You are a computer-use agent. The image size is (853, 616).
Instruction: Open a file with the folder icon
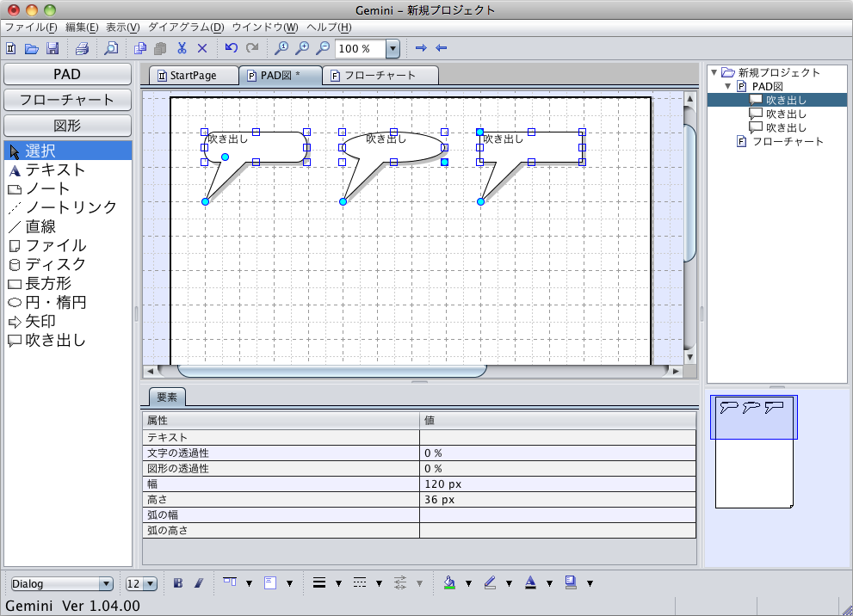32,48
